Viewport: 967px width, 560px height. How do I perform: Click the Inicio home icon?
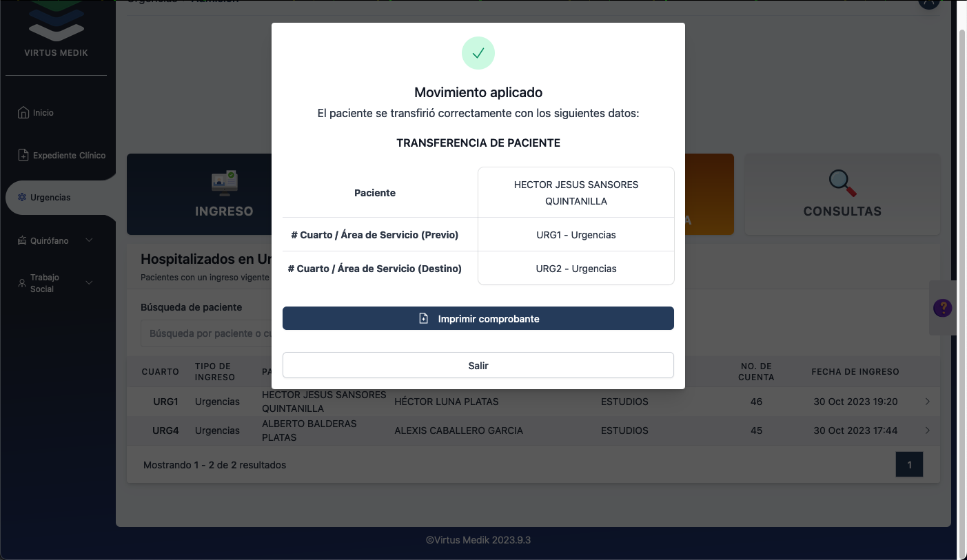(x=23, y=112)
